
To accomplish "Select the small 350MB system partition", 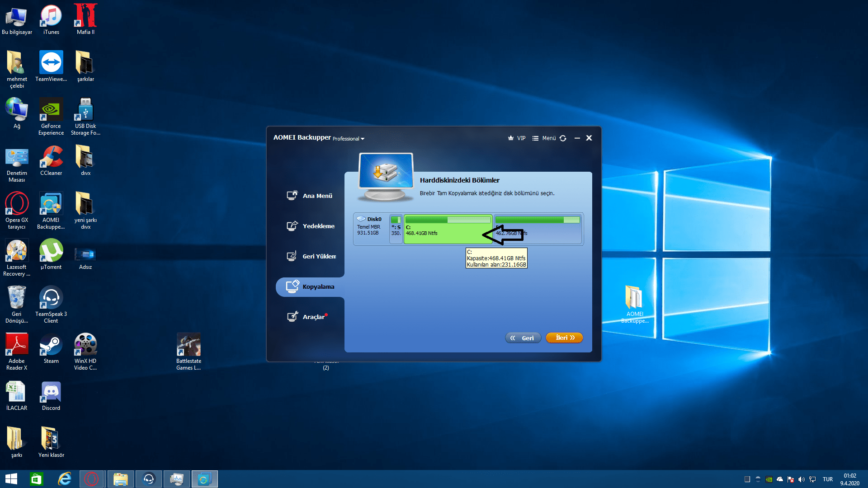I will coord(396,230).
